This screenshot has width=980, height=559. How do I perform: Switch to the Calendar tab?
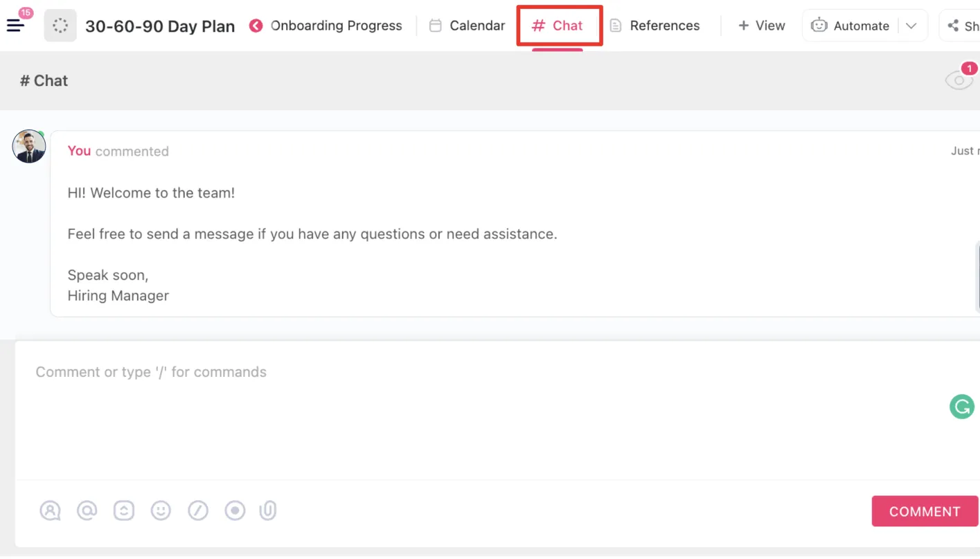click(467, 26)
